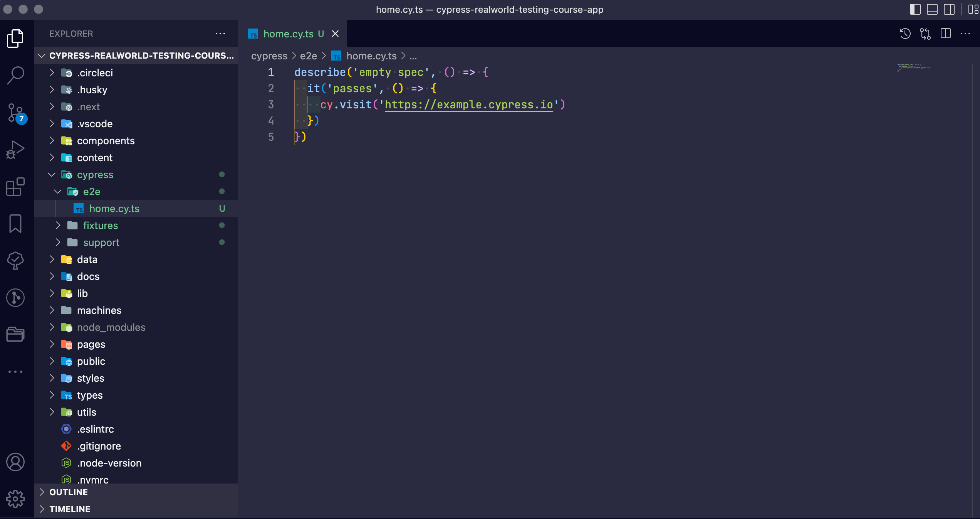The height and width of the screenshot is (519, 980).
Task: Open Explorer's views and more actions menu
Action: pos(220,34)
